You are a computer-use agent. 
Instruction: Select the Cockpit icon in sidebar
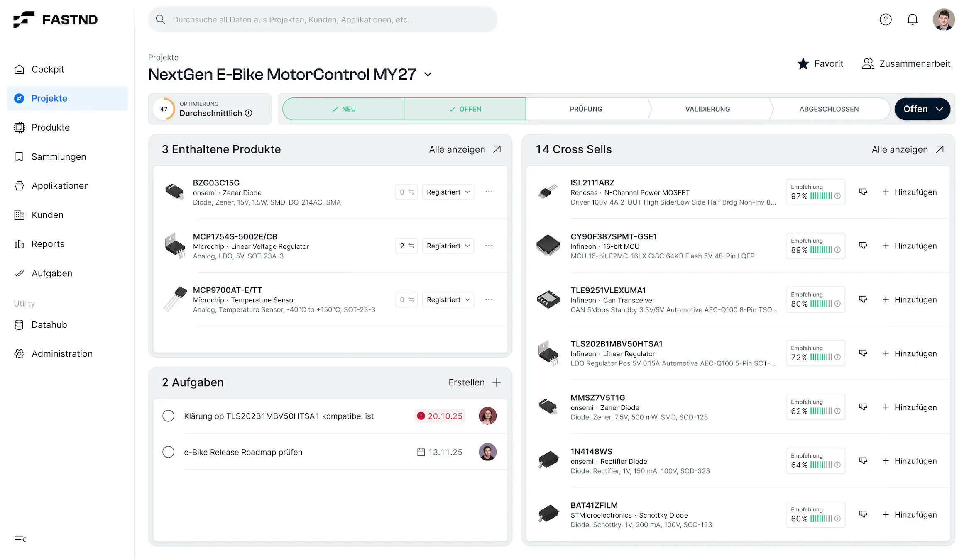click(x=19, y=69)
